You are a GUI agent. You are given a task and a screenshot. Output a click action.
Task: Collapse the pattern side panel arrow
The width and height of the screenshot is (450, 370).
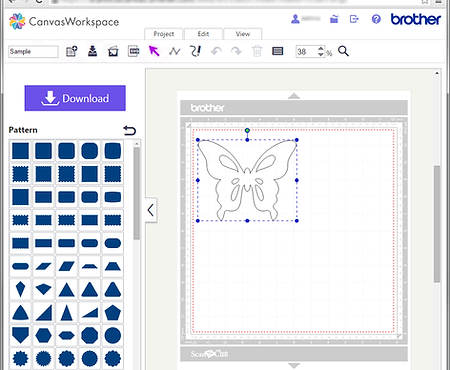(x=151, y=210)
